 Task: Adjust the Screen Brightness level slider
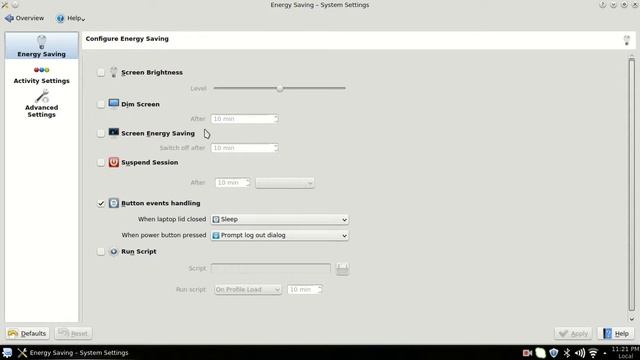click(x=280, y=88)
